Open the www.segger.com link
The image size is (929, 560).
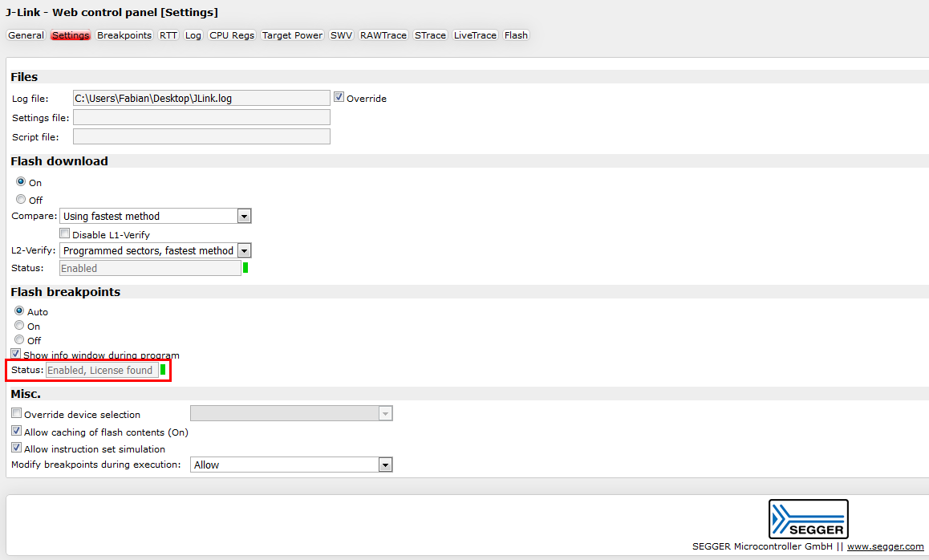click(x=885, y=546)
